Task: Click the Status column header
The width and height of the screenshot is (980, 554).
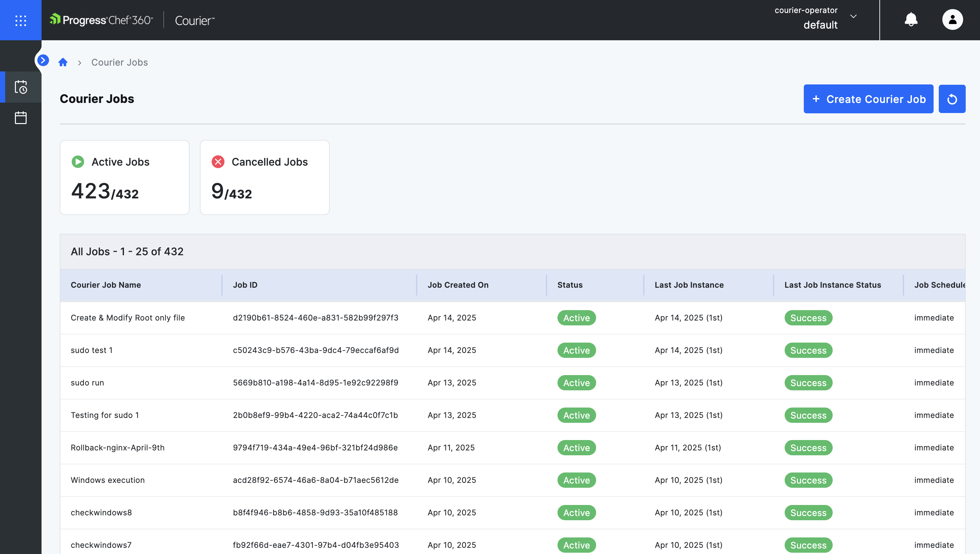Action: point(570,285)
